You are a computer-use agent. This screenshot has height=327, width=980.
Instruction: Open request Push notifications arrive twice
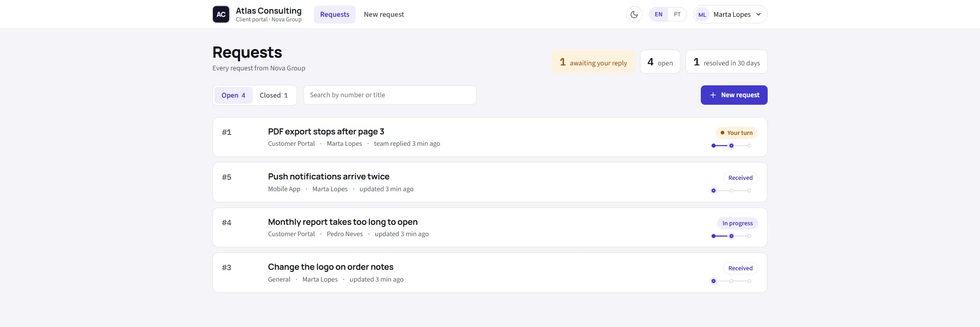tap(490, 182)
